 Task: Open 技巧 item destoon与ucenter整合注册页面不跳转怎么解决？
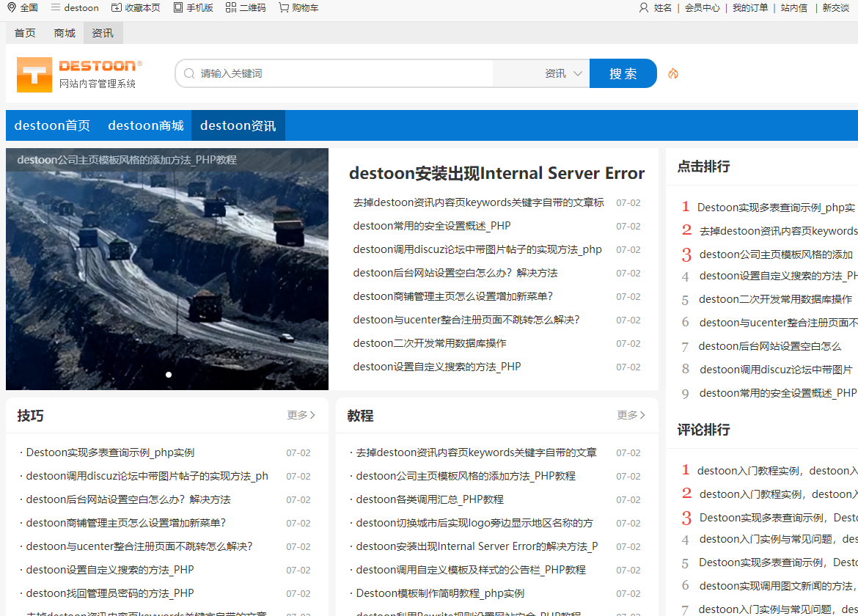(139, 546)
